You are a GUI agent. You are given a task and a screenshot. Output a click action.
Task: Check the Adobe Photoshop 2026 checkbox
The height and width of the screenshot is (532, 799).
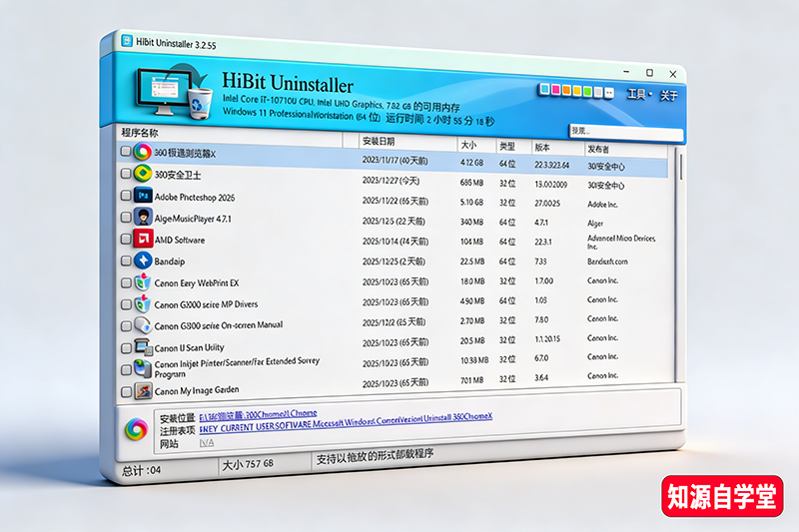point(125,196)
